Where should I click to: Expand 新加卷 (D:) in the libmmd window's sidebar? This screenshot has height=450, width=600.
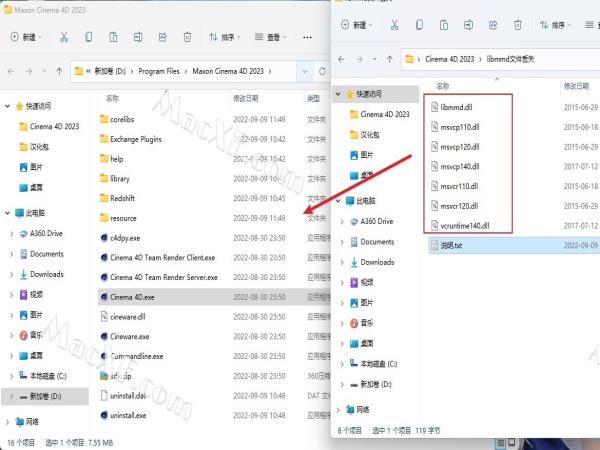click(x=342, y=385)
